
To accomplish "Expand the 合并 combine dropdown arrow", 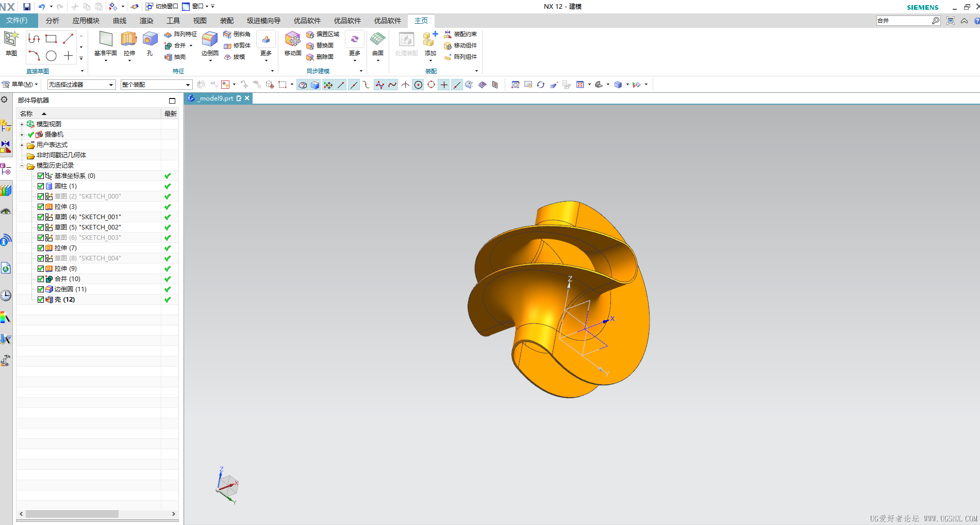I will point(191,45).
